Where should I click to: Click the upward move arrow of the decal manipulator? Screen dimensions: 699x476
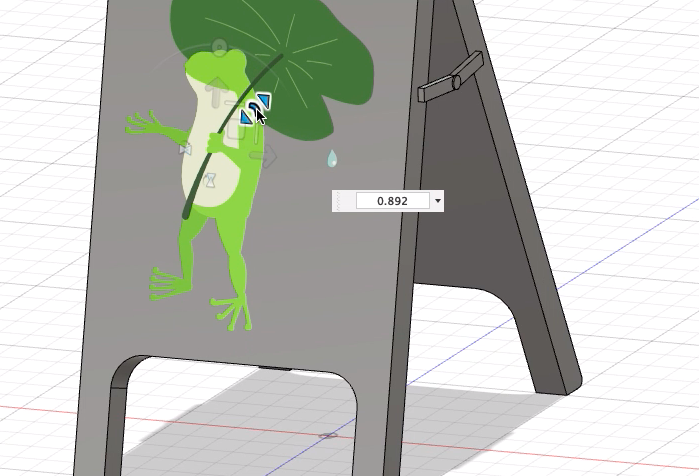[x=217, y=92]
